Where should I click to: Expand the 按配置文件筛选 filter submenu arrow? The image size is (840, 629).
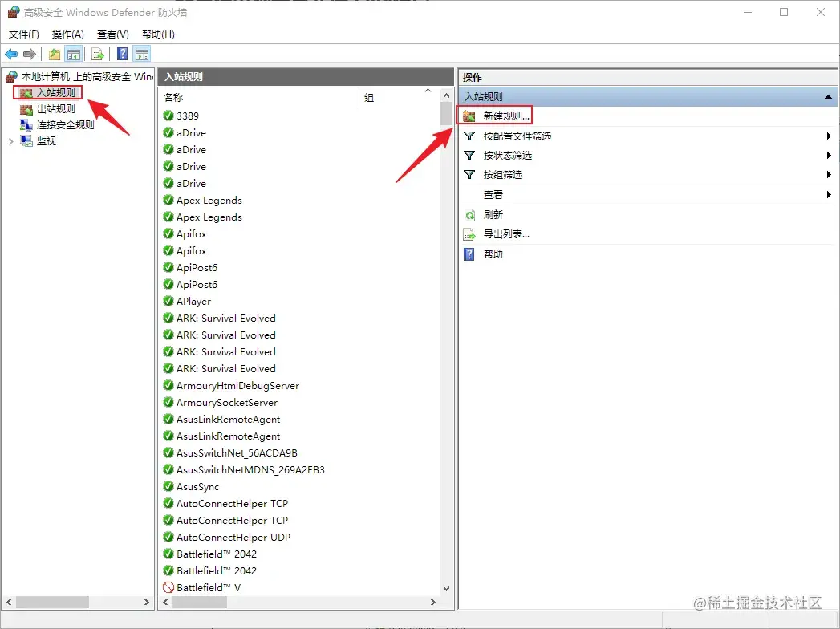click(829, 136)
